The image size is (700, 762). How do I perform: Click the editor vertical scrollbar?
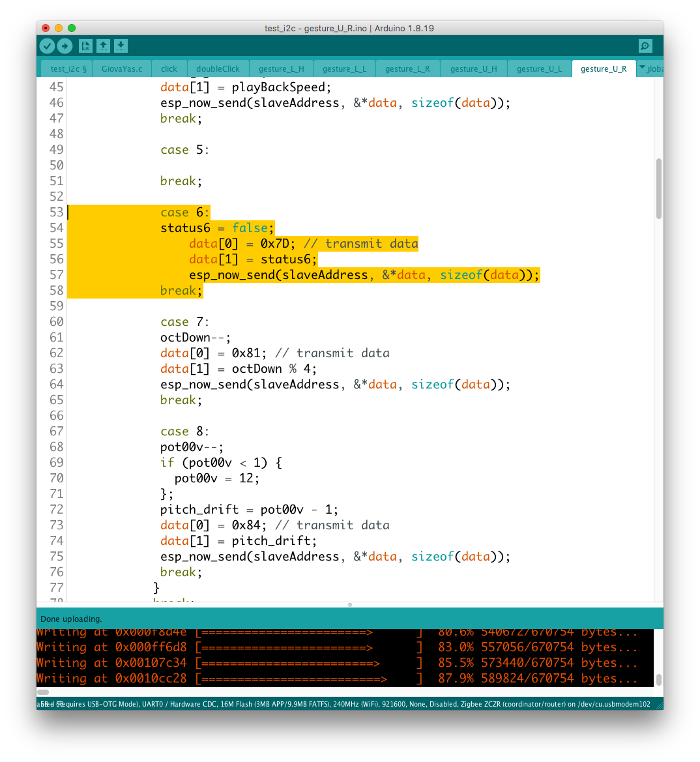pyautogui.click(x=658, y=189)
